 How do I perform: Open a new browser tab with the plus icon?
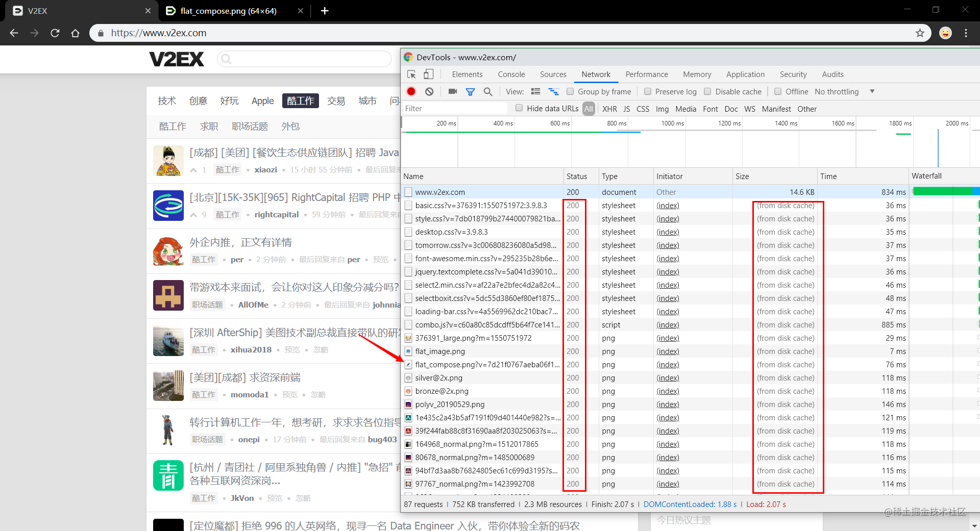point(325,11)
